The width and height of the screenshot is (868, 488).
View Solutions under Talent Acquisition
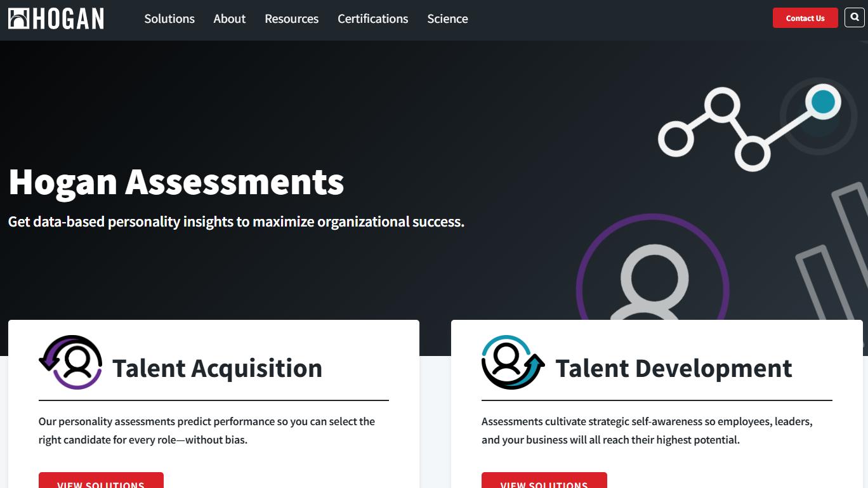[x=101, y=480]
